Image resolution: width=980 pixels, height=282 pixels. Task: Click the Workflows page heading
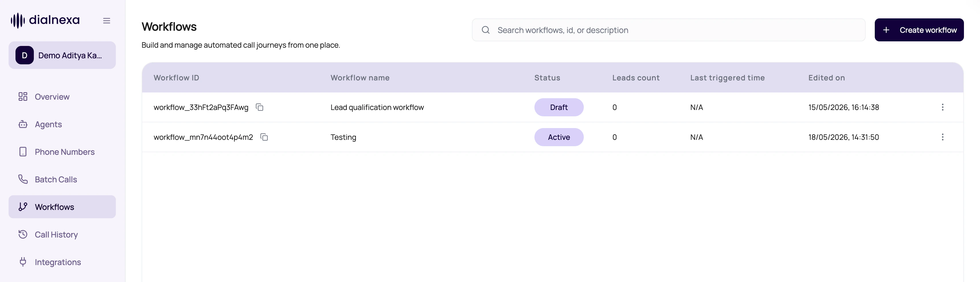[x=169, y=27]
